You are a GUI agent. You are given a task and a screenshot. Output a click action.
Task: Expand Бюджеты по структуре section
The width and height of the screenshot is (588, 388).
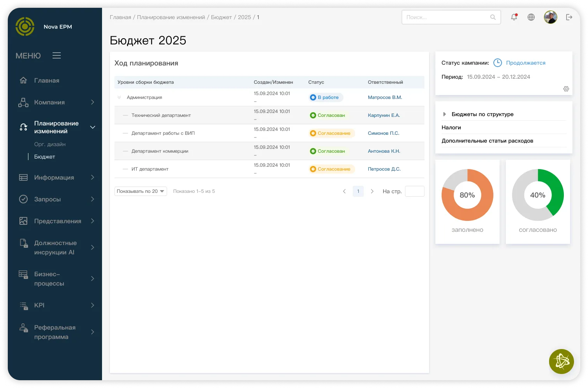[444, 114]
